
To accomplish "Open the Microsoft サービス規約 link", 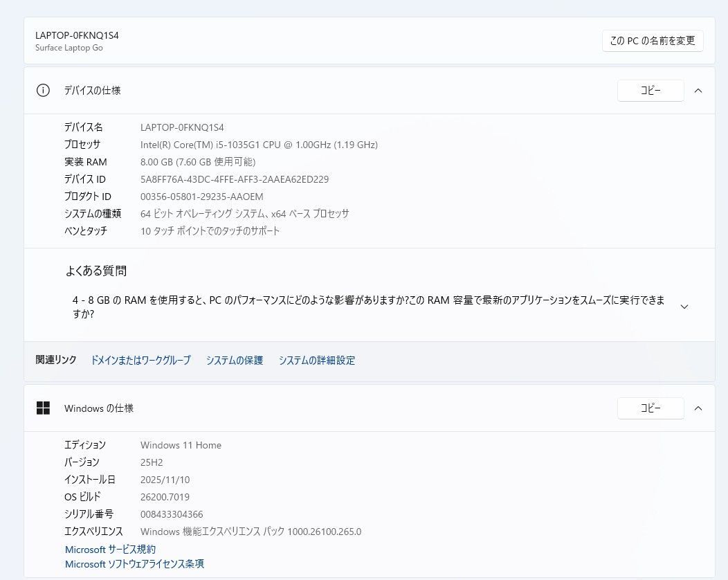I will 110,550.
